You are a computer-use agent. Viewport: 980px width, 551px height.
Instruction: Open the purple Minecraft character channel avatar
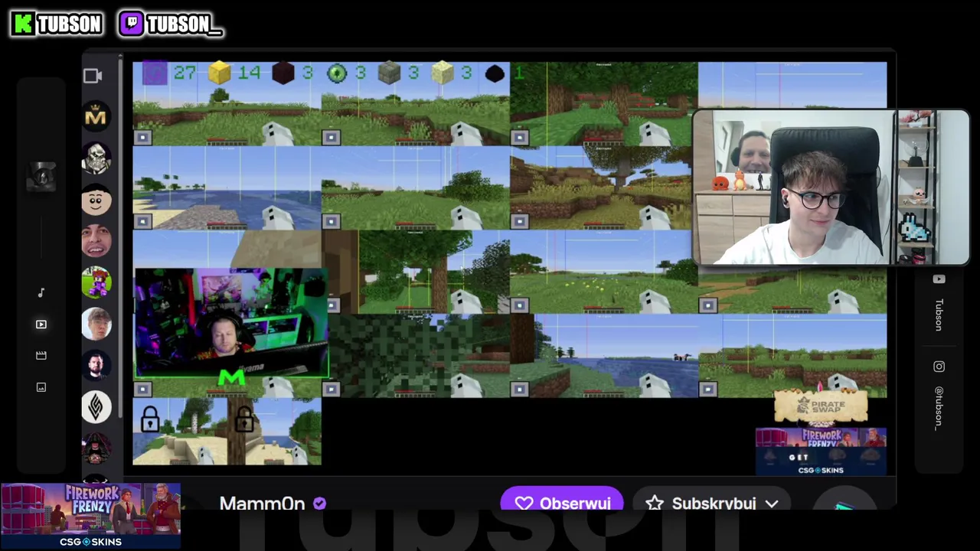96,282
